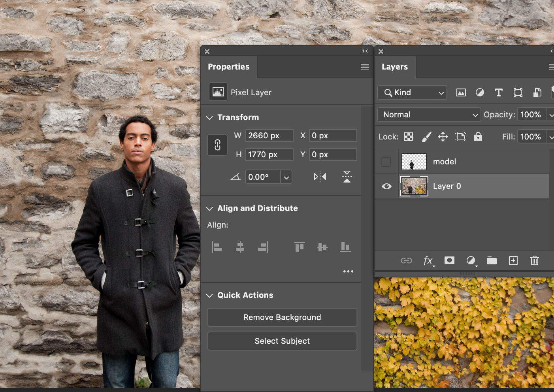Create a new layer with plus icon
The height and width of the screenshot is (392, 554).
click(513, 260)
